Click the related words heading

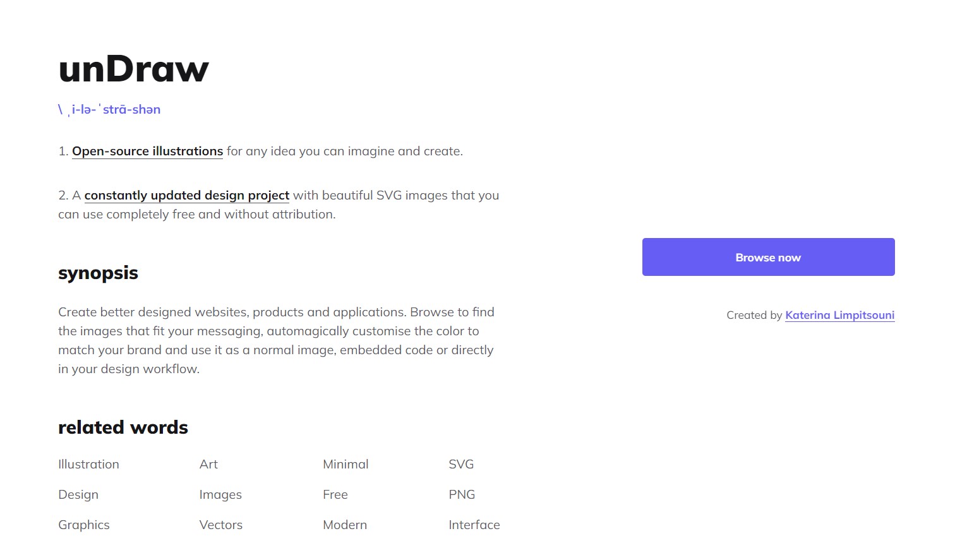pos(123,427)
